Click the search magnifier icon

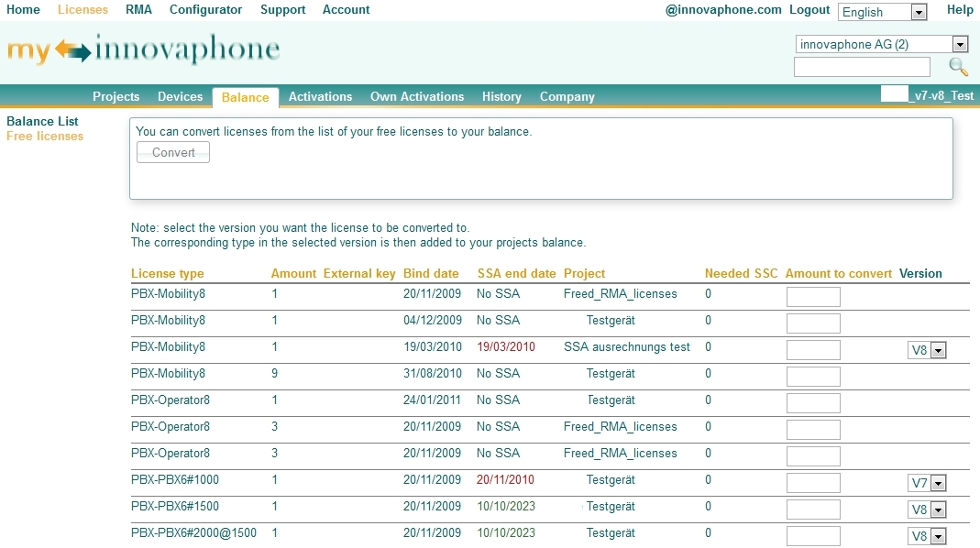click(958, 67)
